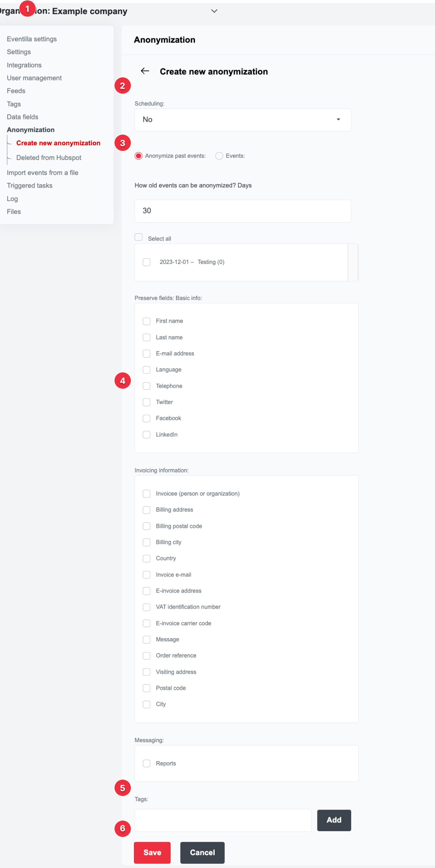Image resolution: width=435 pixels, height=868 pixels.
Task: Enable the Reports messaging checkbox
Action: [x=147, y=763]
